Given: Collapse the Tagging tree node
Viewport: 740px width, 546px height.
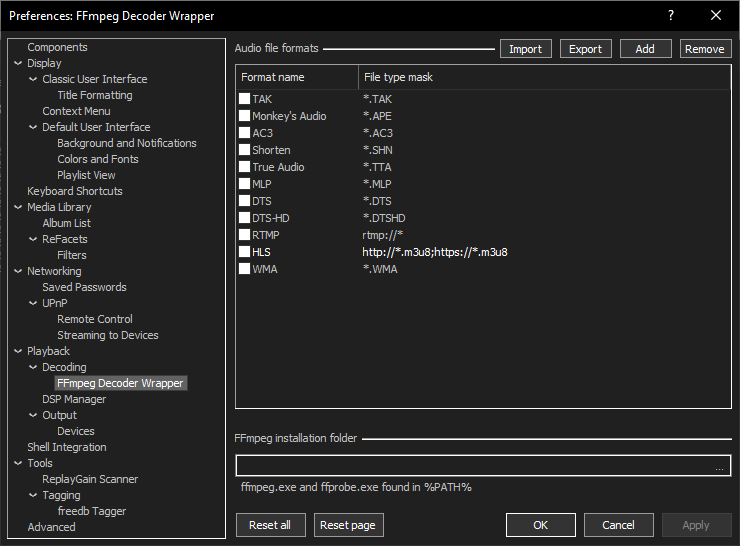Looking at the screenshot, I should 33,495.
